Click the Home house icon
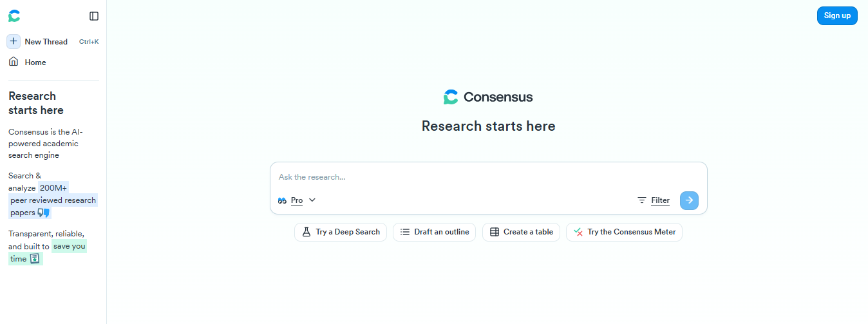Screen dimensions: 868x324 pyautogui.click(x=14, y=62)
